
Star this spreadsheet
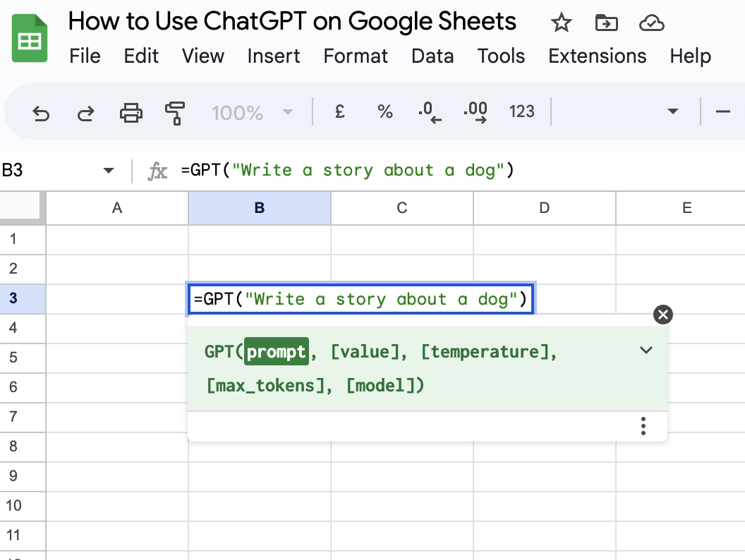[561, 23]
